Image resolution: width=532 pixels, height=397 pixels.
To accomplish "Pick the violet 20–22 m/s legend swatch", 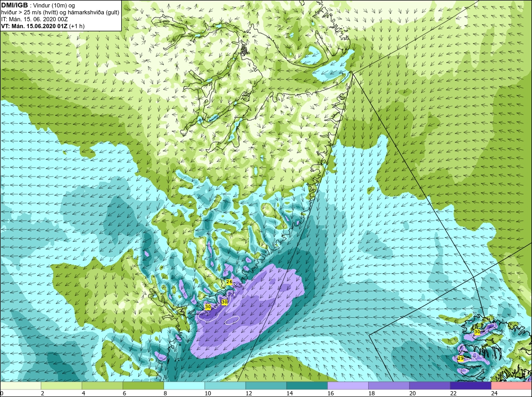I will 429,386.
